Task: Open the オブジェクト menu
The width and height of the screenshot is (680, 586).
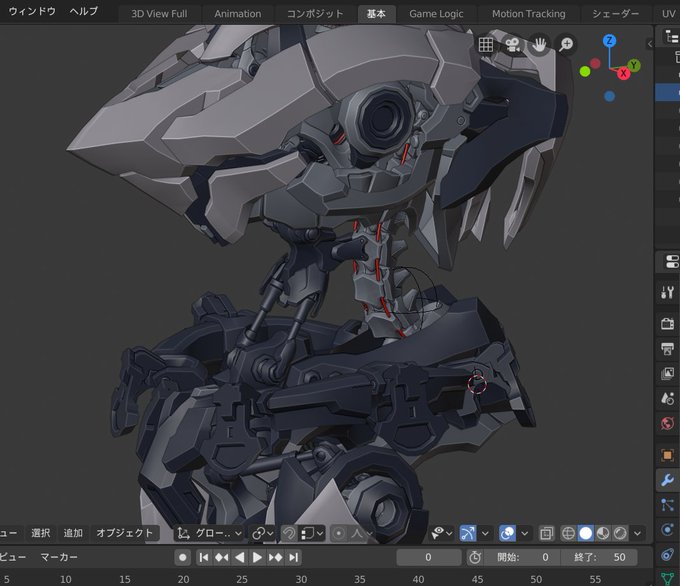Action: [x=124, y=533]
